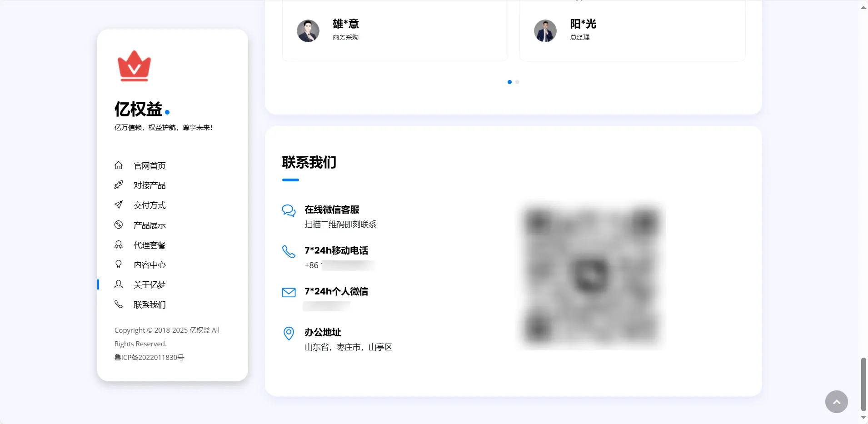Click the location pin icon beside 办公地址

[289, 334]
